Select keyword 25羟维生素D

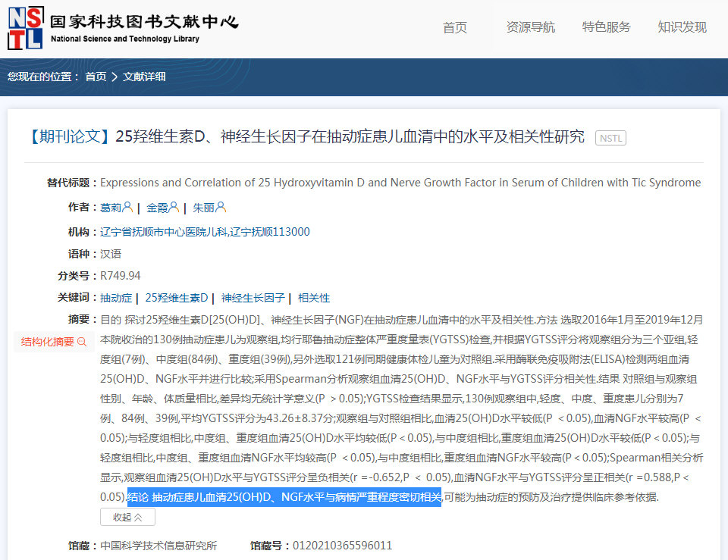pyautogui.click(x=176, y=298)
